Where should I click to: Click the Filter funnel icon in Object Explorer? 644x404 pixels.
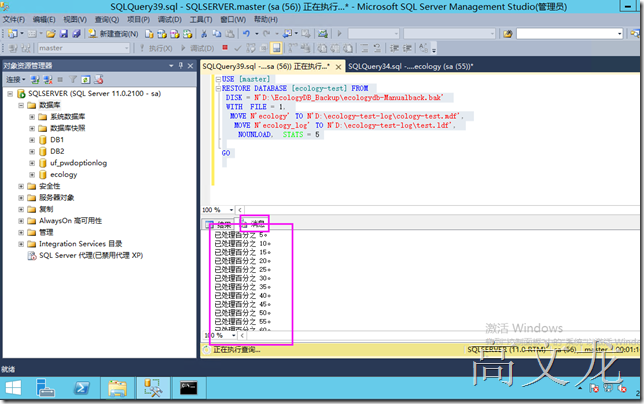pos(73,79)
